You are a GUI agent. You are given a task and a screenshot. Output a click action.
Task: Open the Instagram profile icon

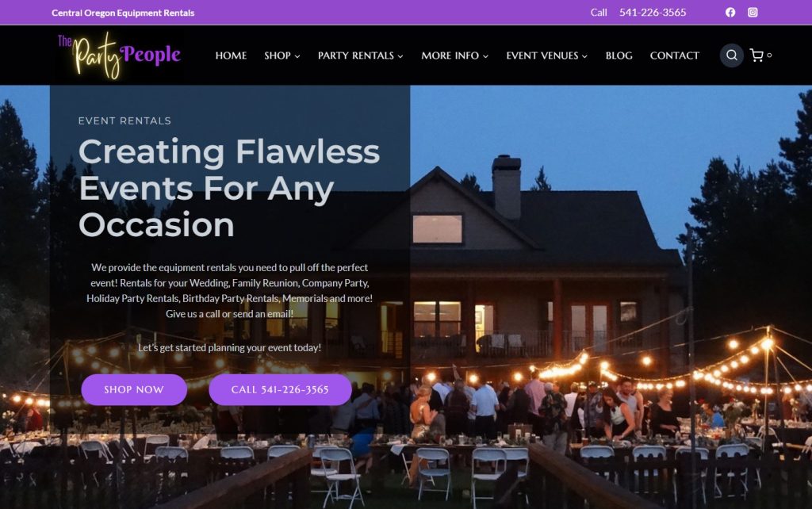(x=753, y=13)
